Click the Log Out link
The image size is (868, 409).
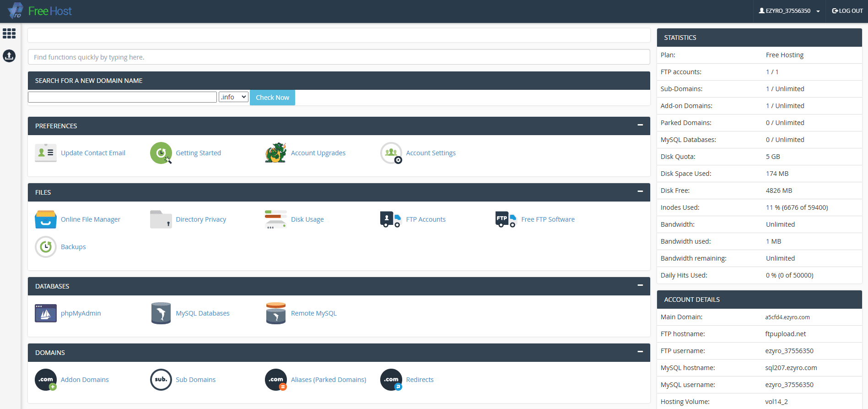point(847,11)
